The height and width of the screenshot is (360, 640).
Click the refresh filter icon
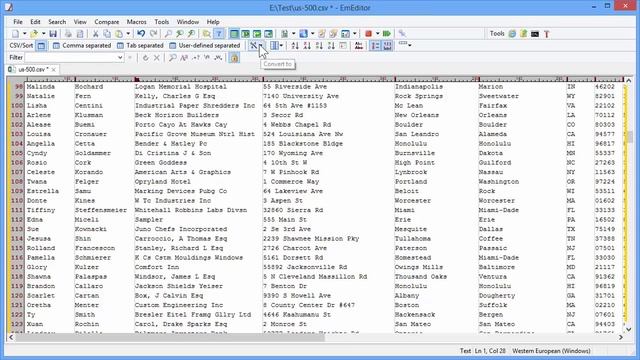pyautogui.click(x=145, y=58)
